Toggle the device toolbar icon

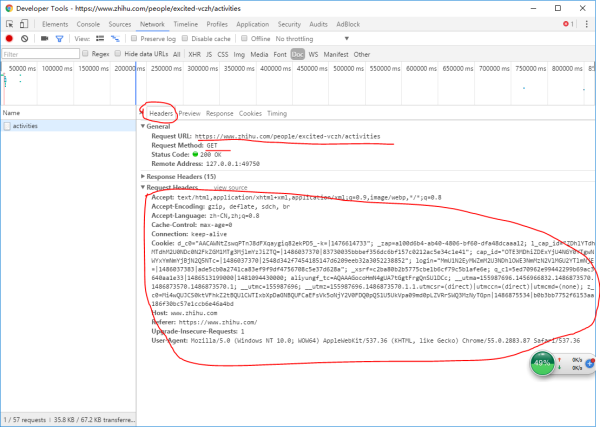click(26, 23)
